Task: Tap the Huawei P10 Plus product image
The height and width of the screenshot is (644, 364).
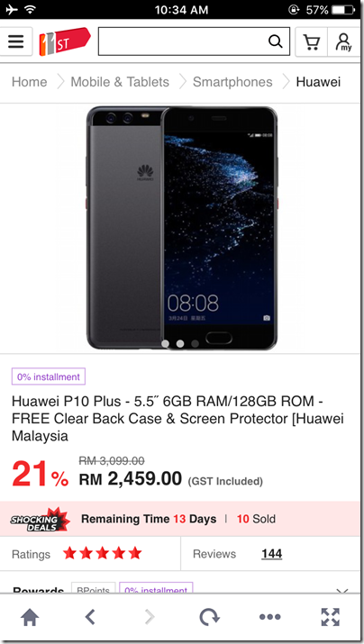Action: pos(182,228)
